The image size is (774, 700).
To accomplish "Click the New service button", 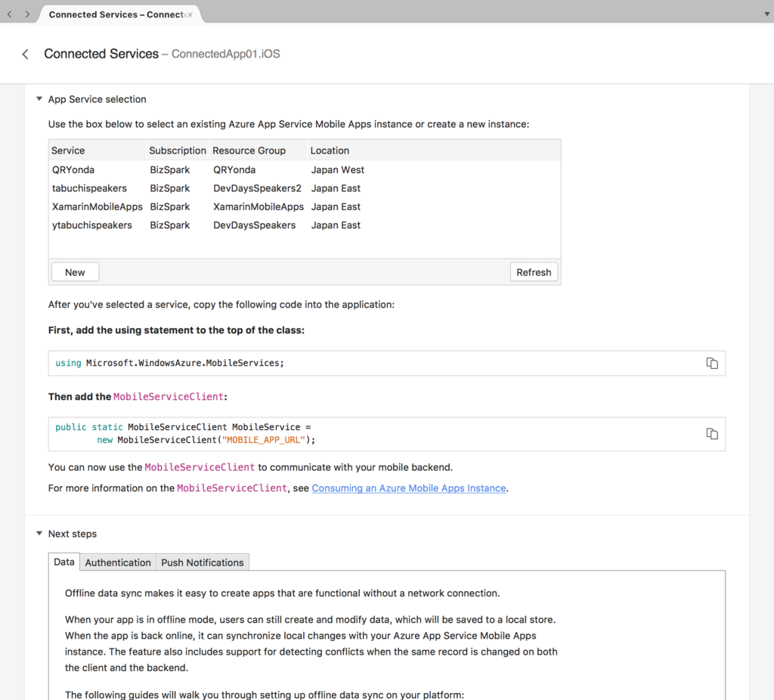I will click(75, 272).
